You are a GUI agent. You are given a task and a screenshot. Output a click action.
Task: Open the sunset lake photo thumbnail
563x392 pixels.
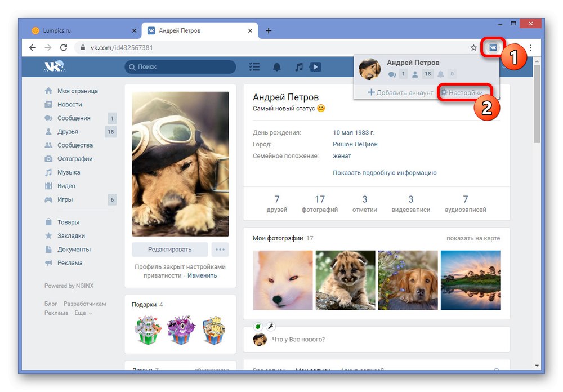[x=470, y=280]
